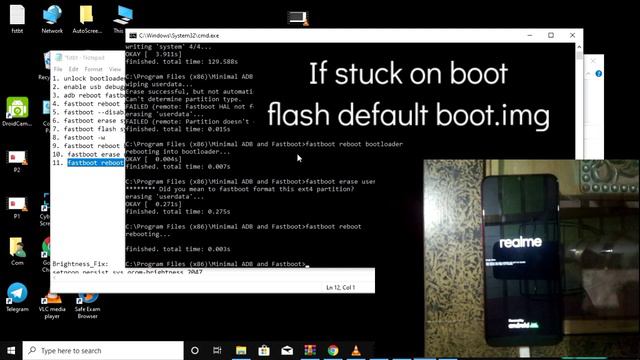Click the cmd window vertical scrollbar thumb
The height and width of the screenshot is (360, 640).
579,56
